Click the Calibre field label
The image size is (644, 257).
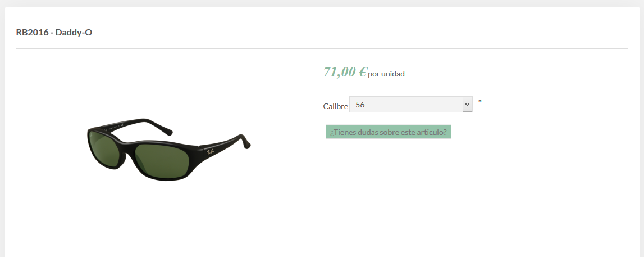336,106
